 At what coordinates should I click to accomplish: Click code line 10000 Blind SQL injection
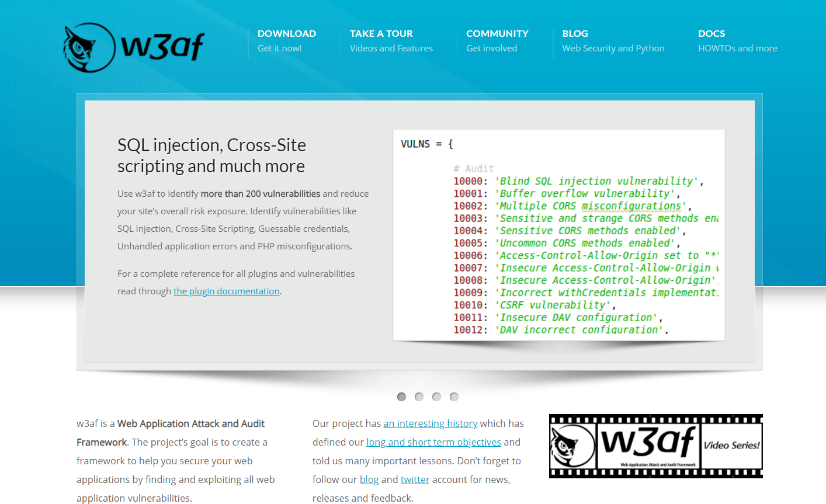[578, 181]
